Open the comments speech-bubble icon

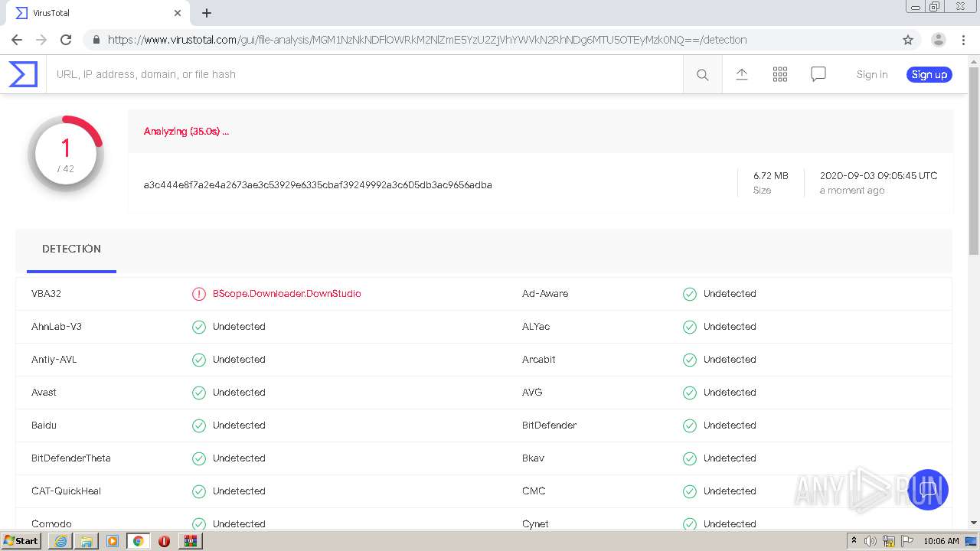click(x=818, y=74)
